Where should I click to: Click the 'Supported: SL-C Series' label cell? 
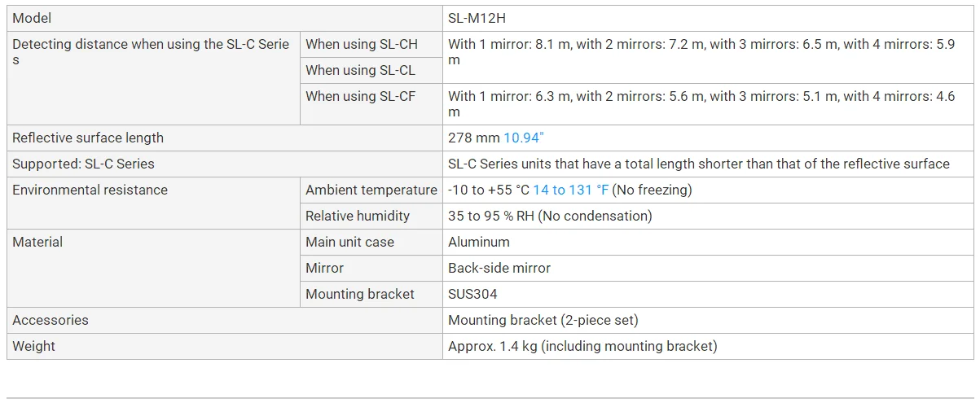click(x=83, y=164)
